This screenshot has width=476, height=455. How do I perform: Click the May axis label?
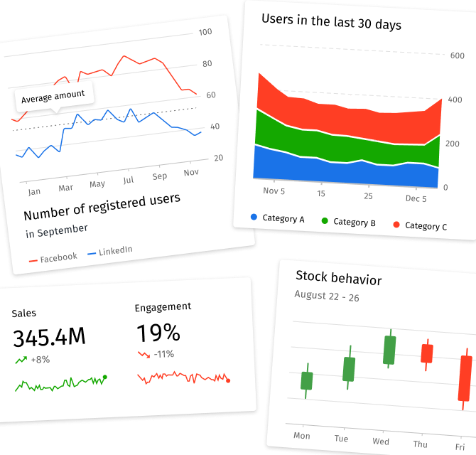pos(97,184)
